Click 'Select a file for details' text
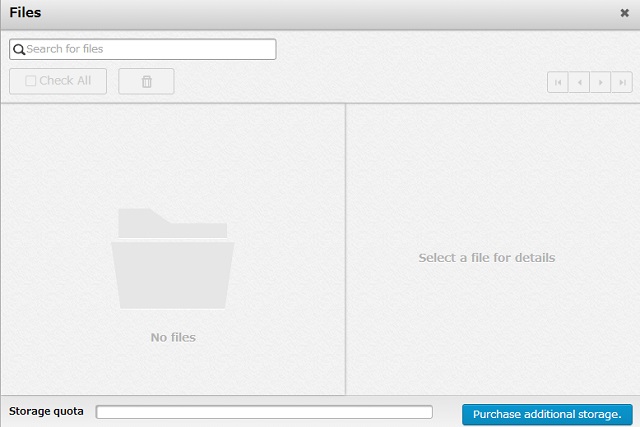 point(487,258)
